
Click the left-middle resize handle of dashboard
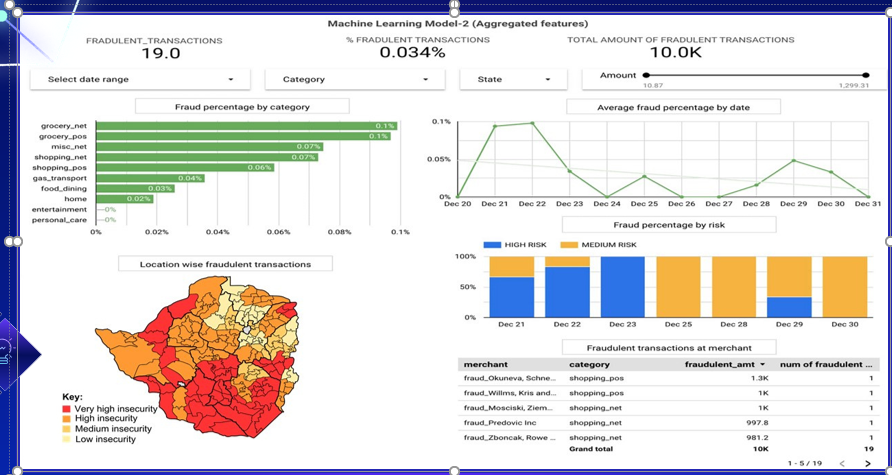click(13, 241)
